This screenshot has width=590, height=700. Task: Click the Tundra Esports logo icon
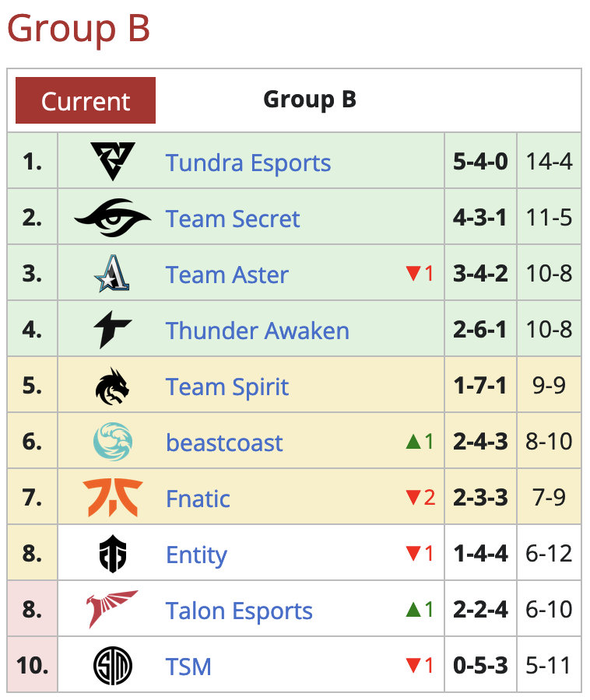coord(112,162)
